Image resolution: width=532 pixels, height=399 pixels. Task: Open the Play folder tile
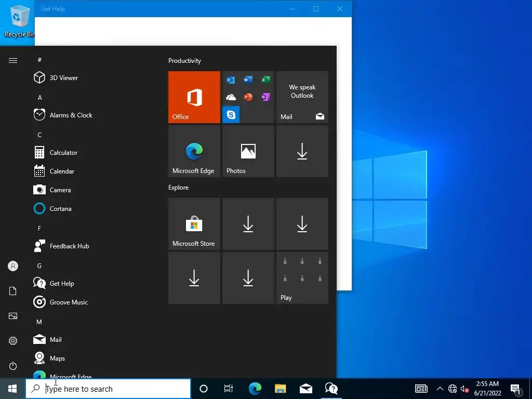(x=302, y=278)
